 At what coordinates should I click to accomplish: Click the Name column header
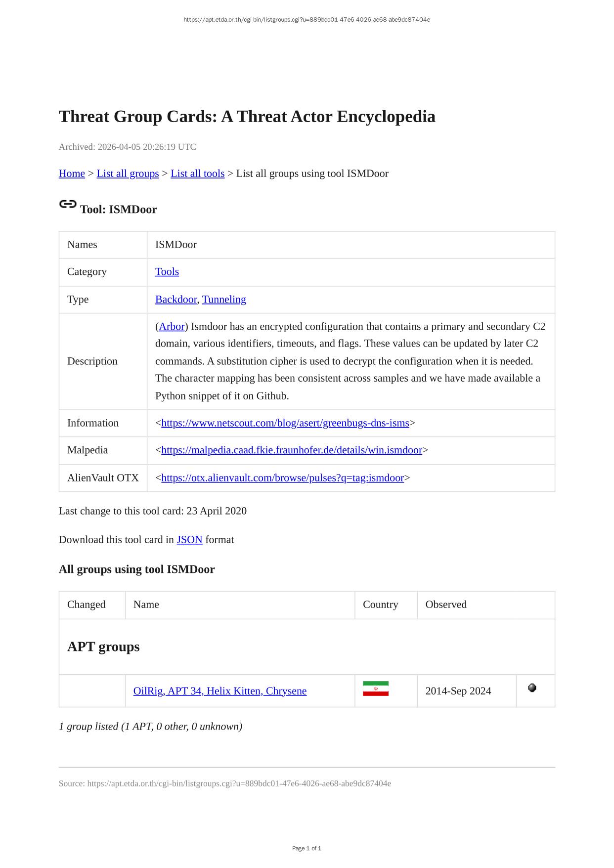coord(146,605)
